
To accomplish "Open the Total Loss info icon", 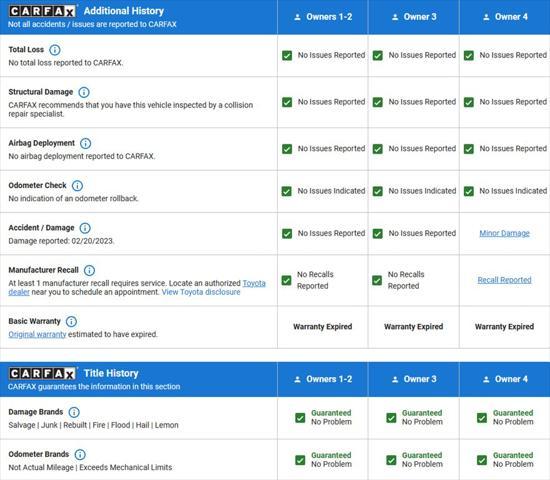I will (55, 50).
